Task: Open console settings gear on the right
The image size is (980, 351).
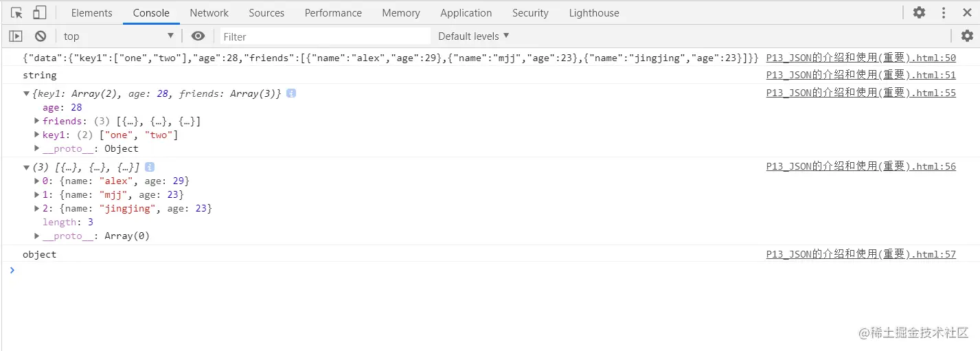Action: tap(967, 36)
